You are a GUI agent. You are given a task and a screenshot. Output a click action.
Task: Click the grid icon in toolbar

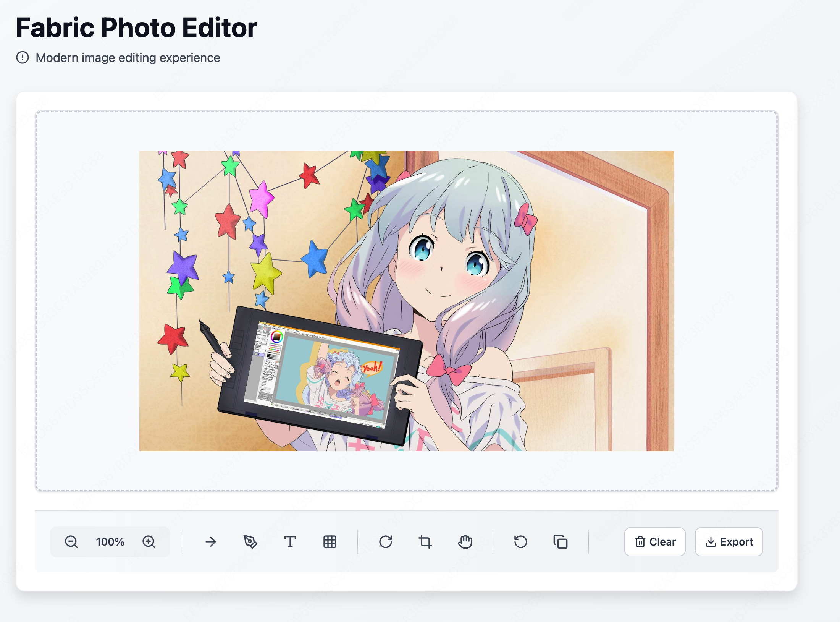330,542
